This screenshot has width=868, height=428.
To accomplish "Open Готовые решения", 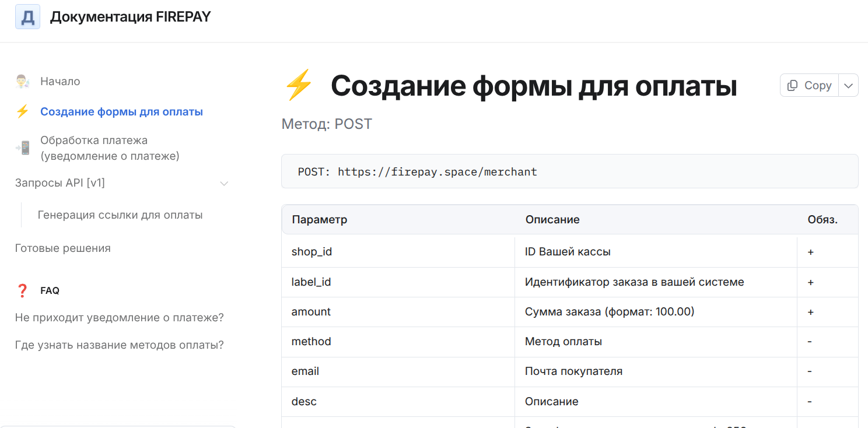I will 62,248.
